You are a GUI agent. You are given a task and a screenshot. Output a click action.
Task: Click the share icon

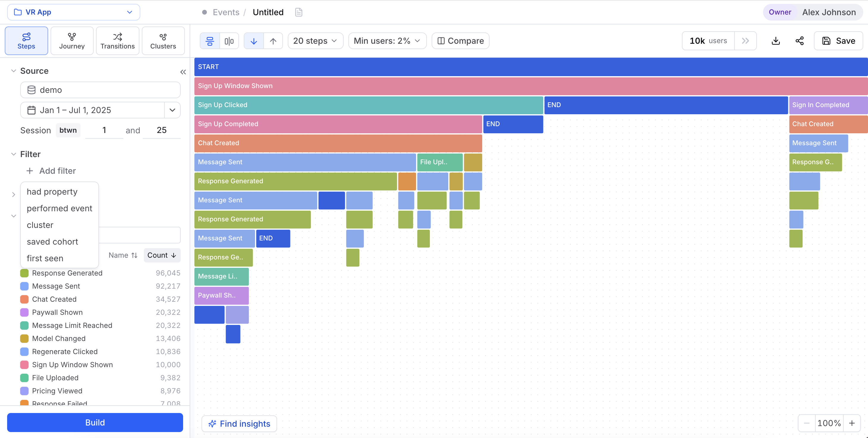[800, 41]
